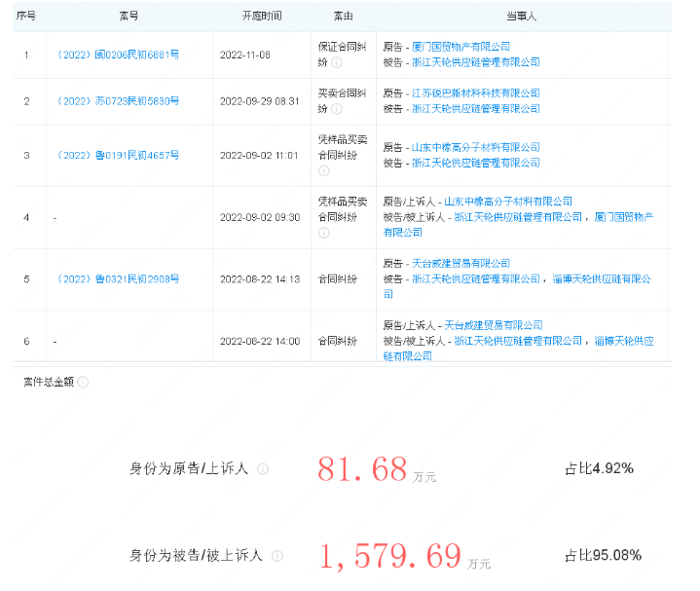Open appellant 天台威建贸易有限公司 in row 6
This screenshot has height=591, width=700.
pyautogui.click(x=494, y=325)
